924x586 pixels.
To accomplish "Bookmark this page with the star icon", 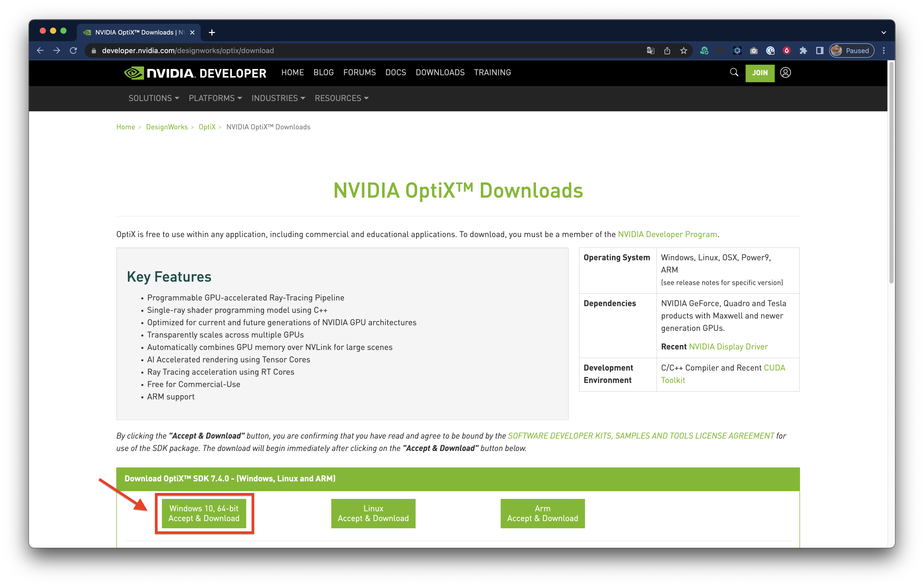I will pyautogui.click(x=683, y=51).
